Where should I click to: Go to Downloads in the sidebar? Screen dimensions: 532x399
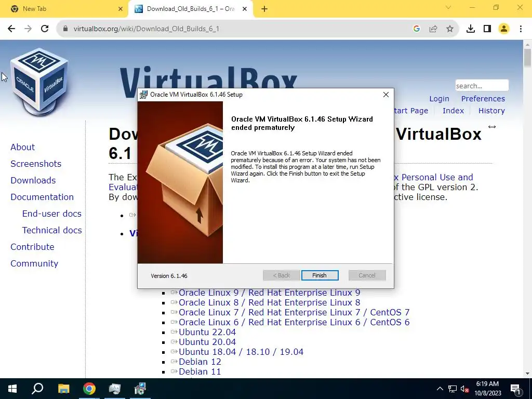click(33, 180)
